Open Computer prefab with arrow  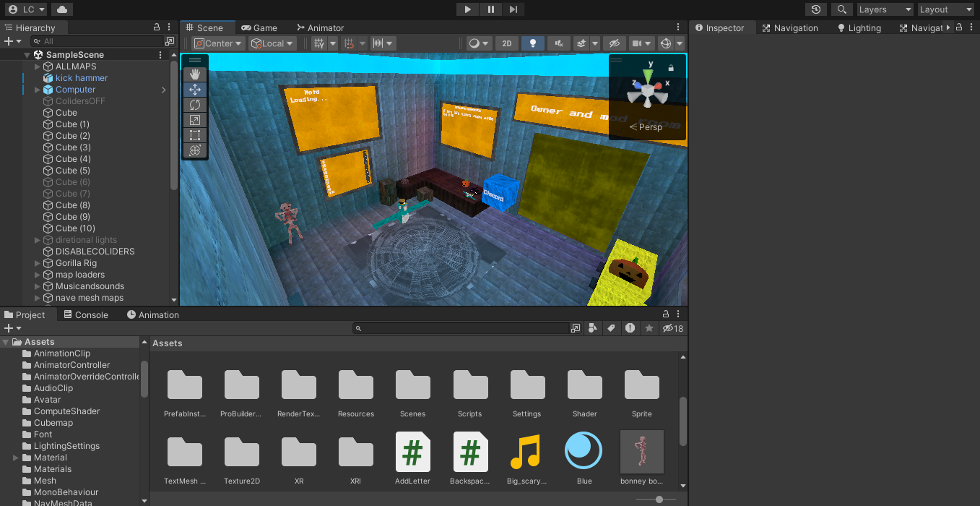(x=164, y=90)
